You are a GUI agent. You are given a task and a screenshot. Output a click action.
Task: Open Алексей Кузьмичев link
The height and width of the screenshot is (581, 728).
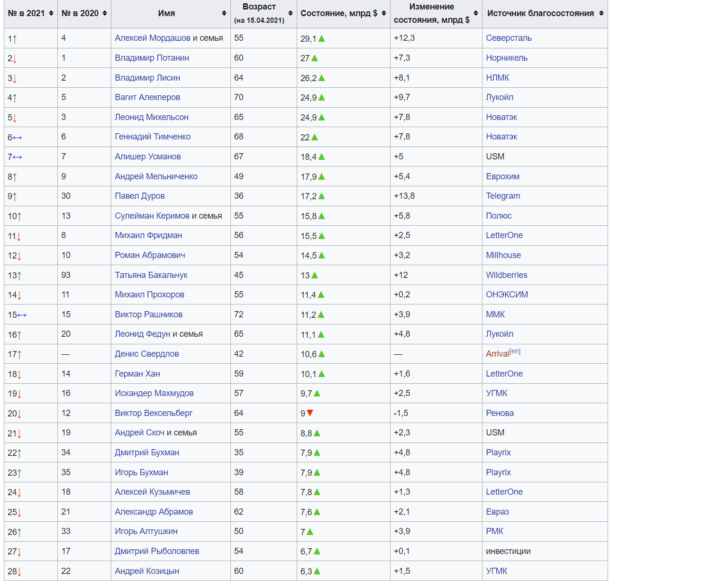pyautogui.click(x=152, y=492)
